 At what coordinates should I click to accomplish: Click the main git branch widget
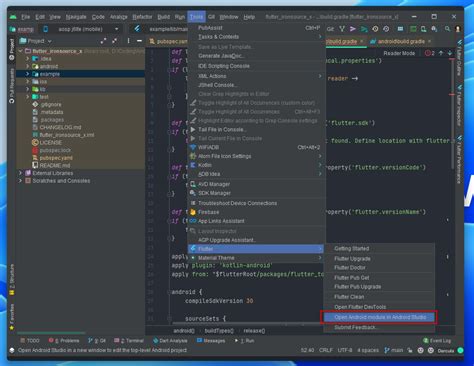(x=394, y=350)
